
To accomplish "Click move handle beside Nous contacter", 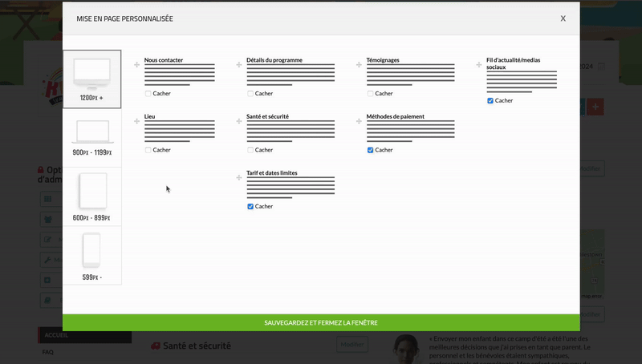I will pyautogui.click(x=136, y=65).
